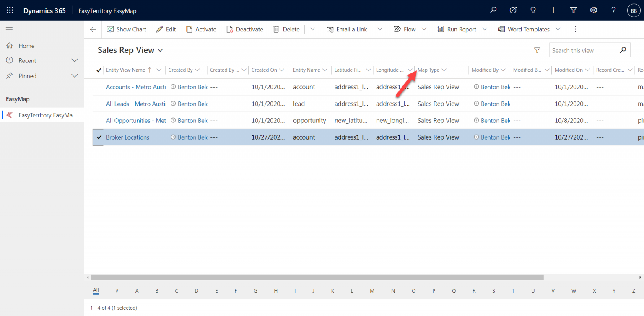Viewport: 644px width, 316px height.
Task: Open the Map Type column dropdown
Action: [444, 70]
